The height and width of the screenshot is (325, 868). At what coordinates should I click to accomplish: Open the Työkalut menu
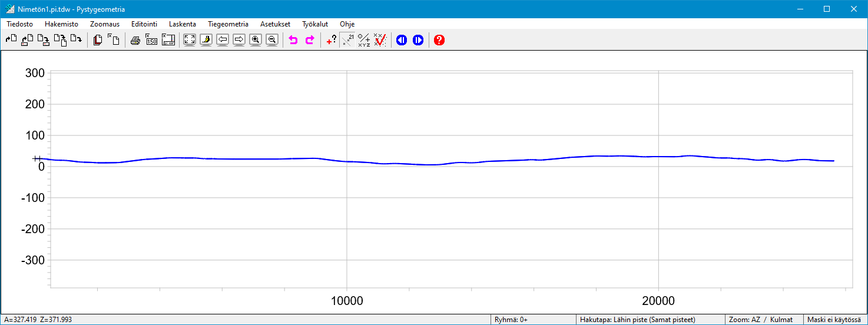coord(315,24)
